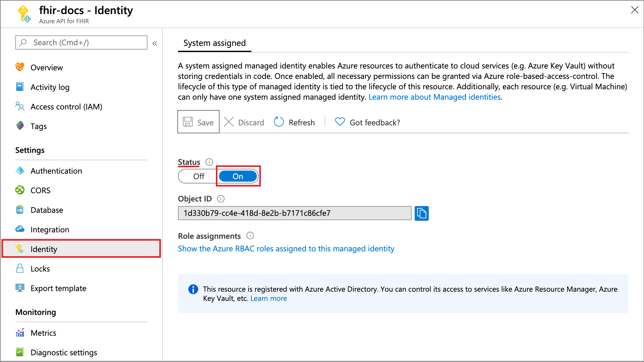Screen dimensions: 644x362
Task: Click the fhir-docs key icon in header
Action: 24,14
